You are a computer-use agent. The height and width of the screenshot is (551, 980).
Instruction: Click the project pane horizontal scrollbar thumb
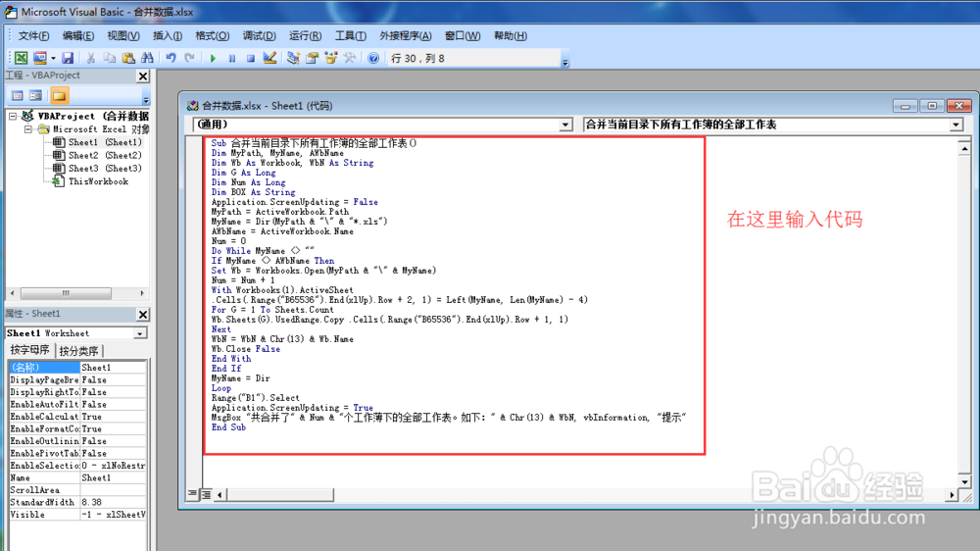pos(66,293)
